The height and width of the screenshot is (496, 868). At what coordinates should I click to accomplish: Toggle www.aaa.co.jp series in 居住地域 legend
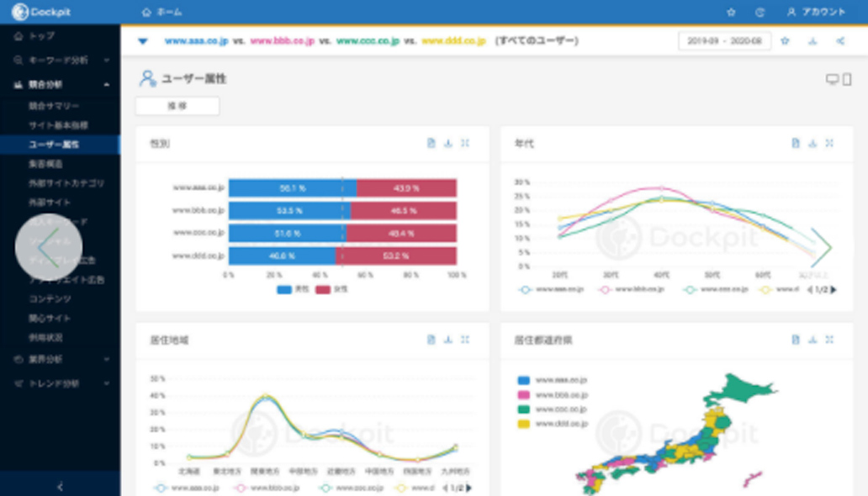point(187,488)
